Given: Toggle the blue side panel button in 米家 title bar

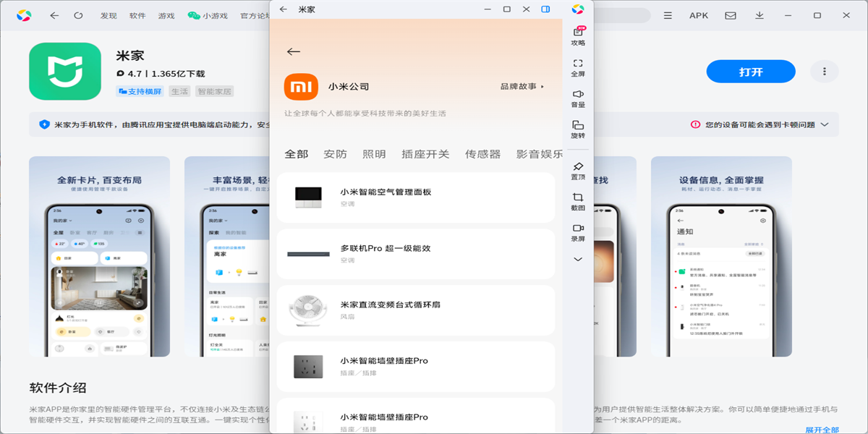Looking at the screenshot, I should pyautogui.click(x=545, y=9).
